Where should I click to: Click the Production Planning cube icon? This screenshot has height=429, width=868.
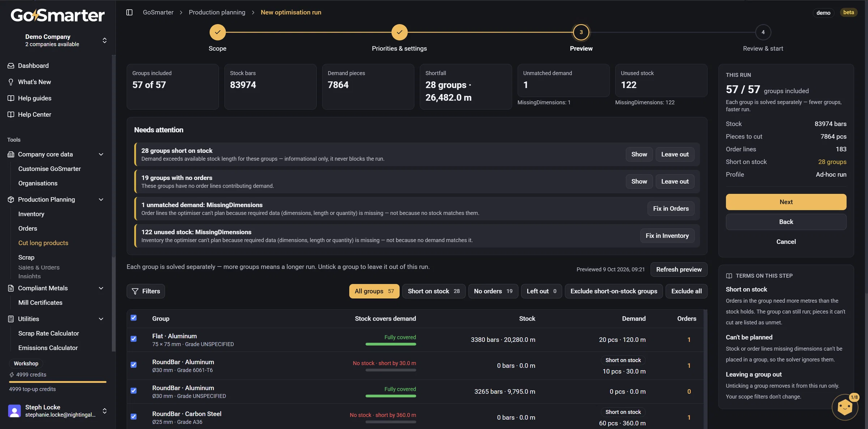pyautogui.click(x=11, y=200)
